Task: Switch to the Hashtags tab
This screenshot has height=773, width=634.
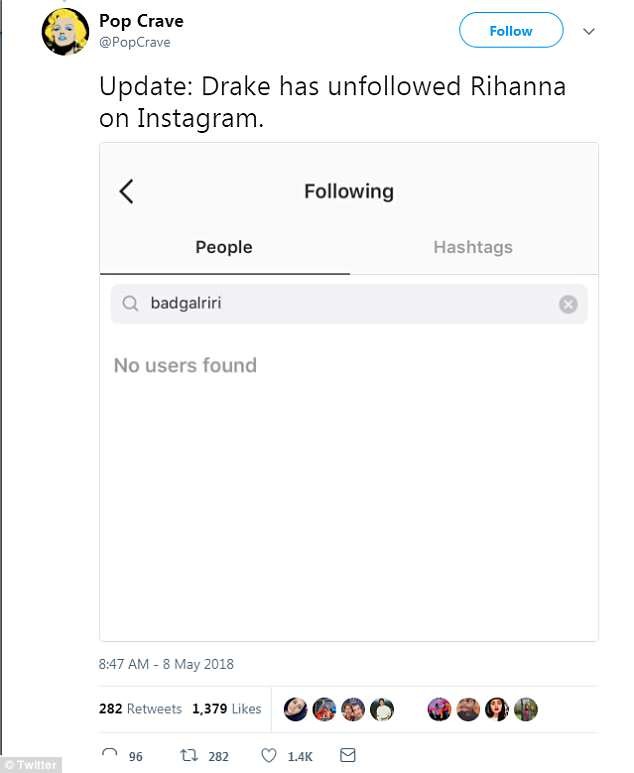Action: [x=473, y=247]
